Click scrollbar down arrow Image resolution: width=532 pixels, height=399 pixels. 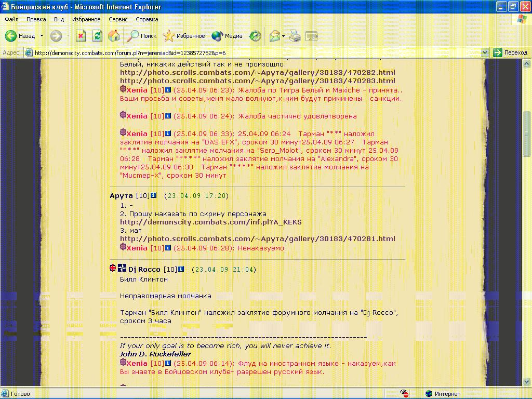coord(526,382)
